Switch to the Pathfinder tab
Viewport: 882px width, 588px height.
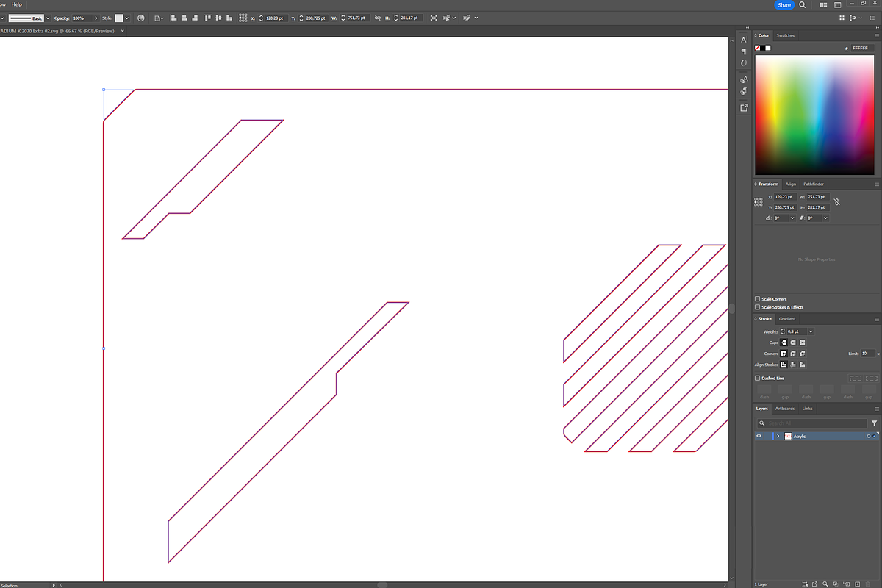coord(814,184)
